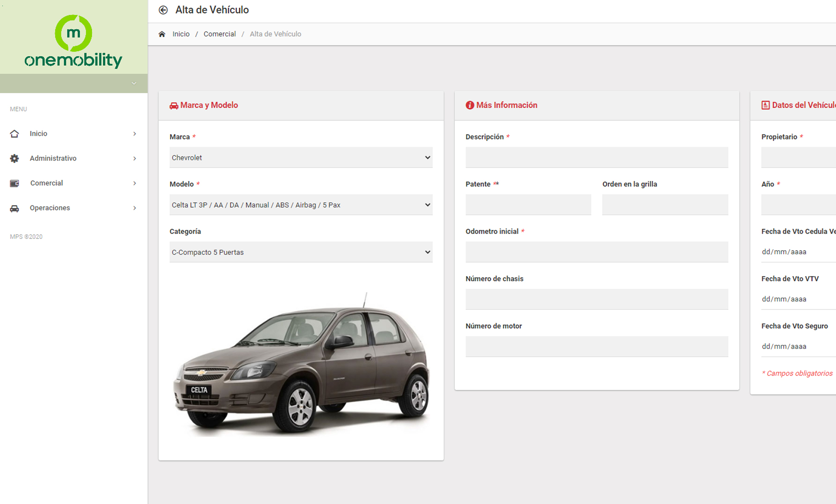Screen dimensions: 836x504
Task: Expand the Inicio menu chevron
Action: pos(135,133)
